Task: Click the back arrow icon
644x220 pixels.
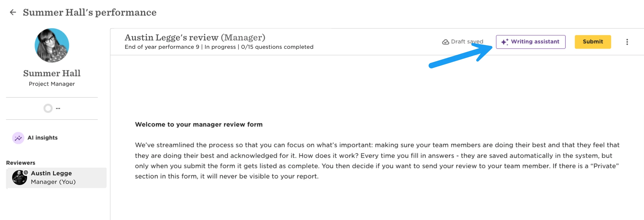Action: tap(13, 12)
